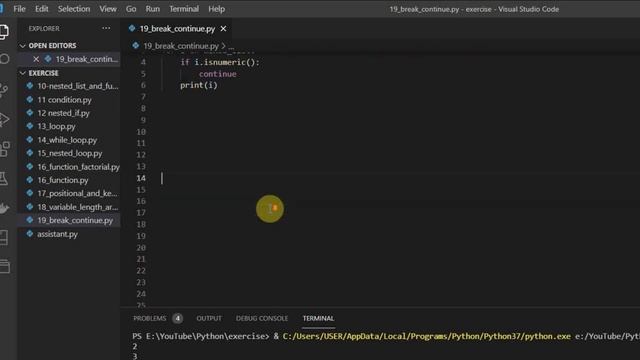Open 15_nested_loop.py in explorer
The width and height of the screenshot is (640, 360).
(x=70, y=153)
